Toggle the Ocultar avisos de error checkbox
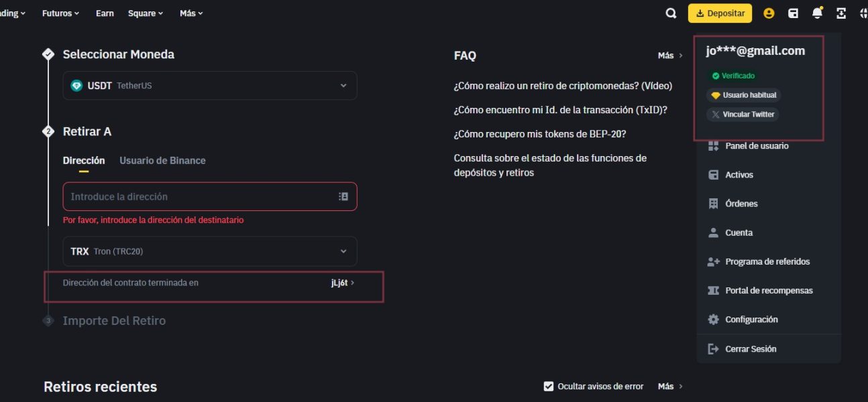 pyautogui.click(x=549, y=387)
